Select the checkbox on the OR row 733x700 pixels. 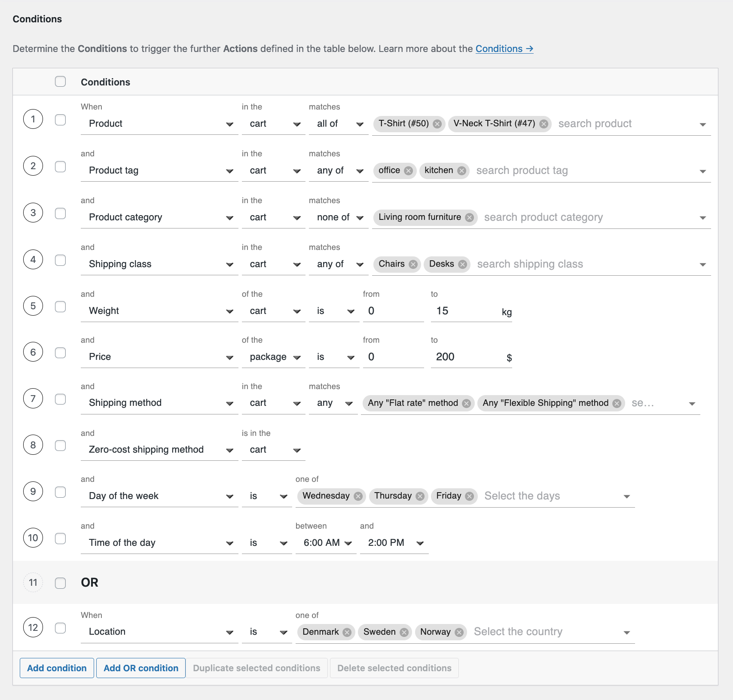(x=61, y=583)
